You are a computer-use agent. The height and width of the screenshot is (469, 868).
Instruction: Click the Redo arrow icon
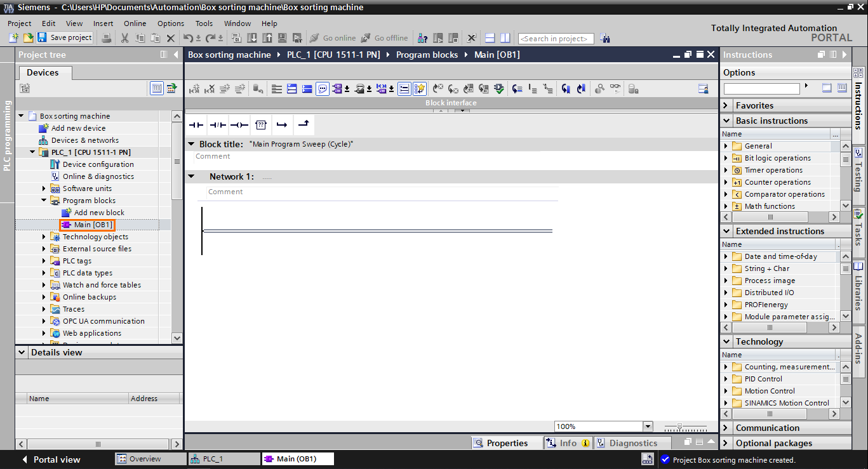pos(210,38)
